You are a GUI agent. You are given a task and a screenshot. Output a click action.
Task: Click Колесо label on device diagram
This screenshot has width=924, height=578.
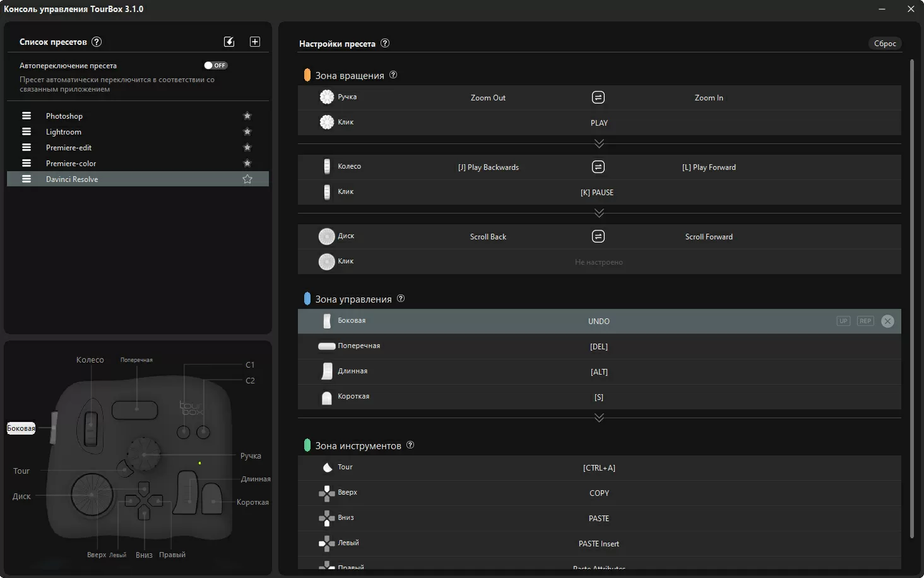(x=90, y=360)
